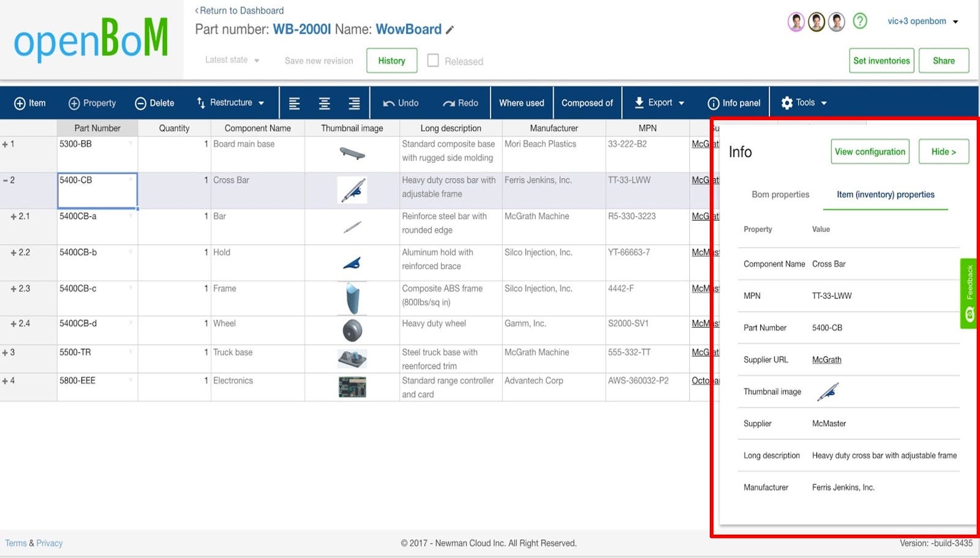Image resolution: width=980 pixels, height=558 pixels.
Task: Click Save new revision
Action: click(x=319, y=61)
